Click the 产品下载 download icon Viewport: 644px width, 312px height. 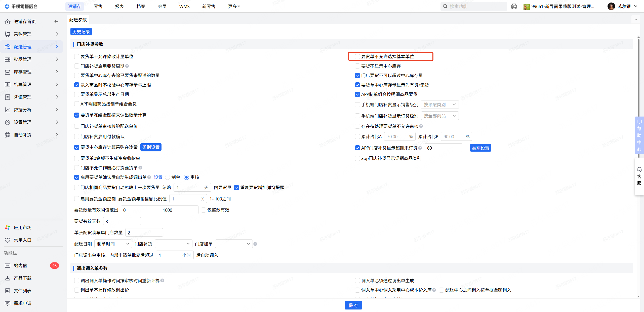click(8, 278)
